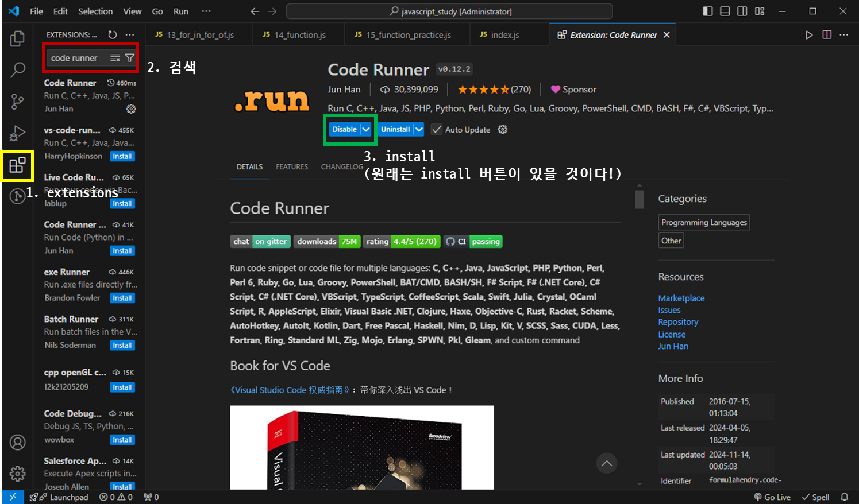Click the Sponsor link
This screenshot has height=504, width=859.
(x=573, y=90)
